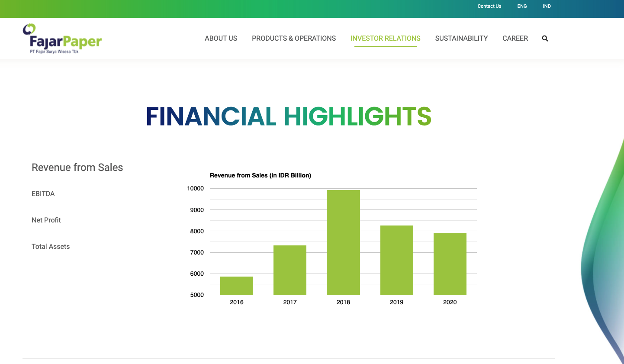Click the 2016 revenue bar
Viewport: 624px width, 364px height.
[x=237, y=286]
